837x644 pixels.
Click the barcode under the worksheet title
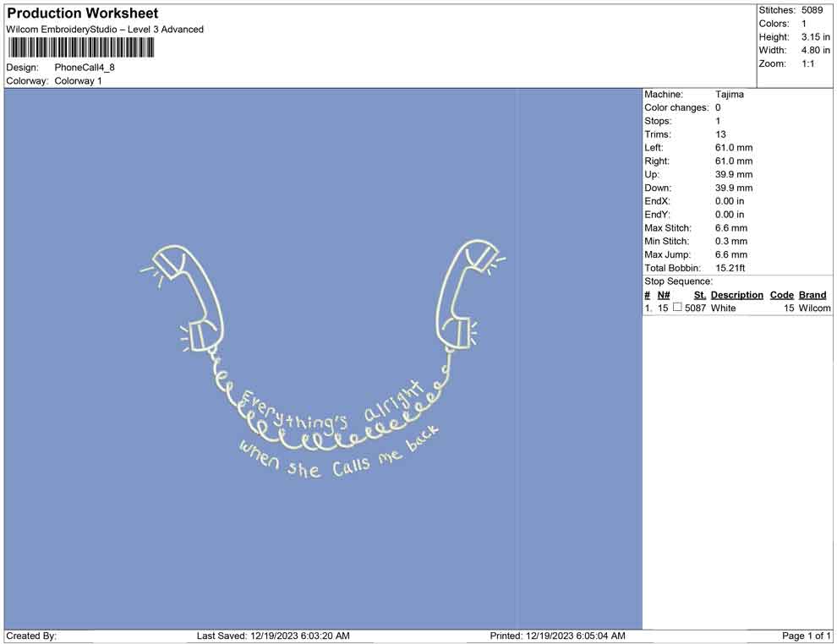pos(80,47)
